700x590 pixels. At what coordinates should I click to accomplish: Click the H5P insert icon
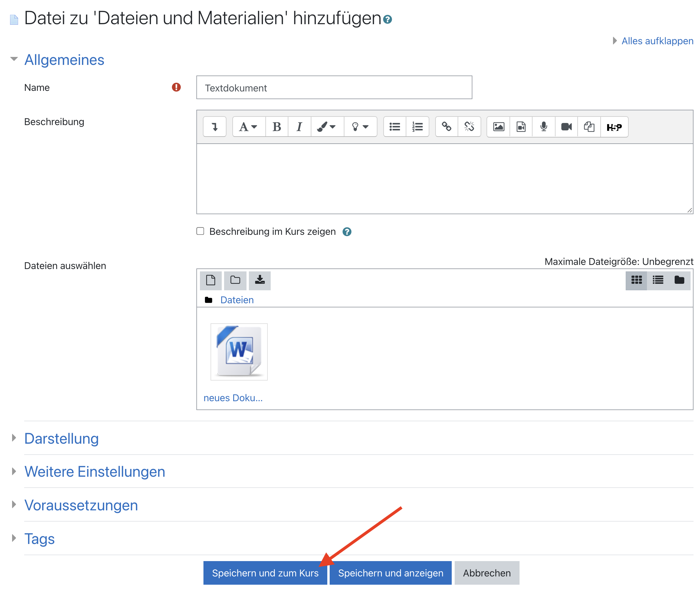pos(614,127)
